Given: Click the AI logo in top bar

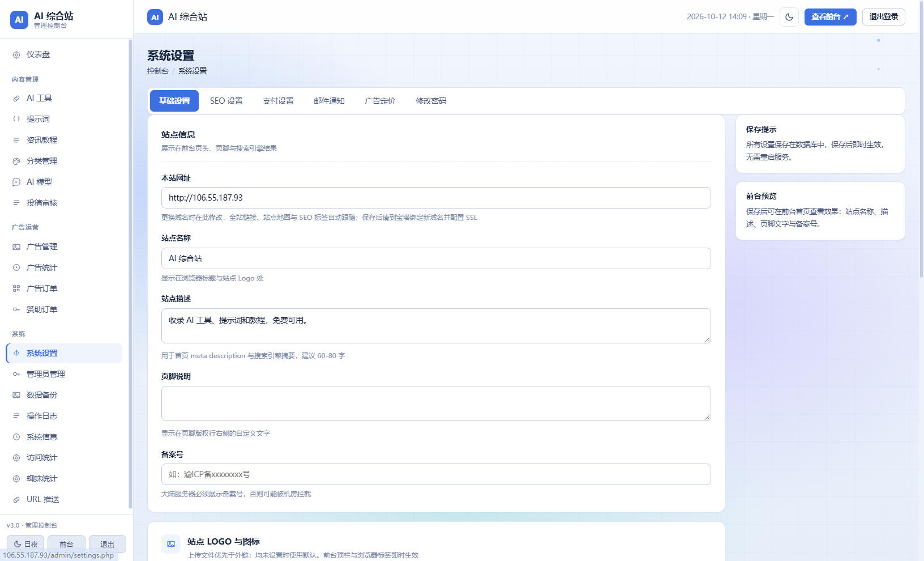Looking at the screenshot, I should (155, 17).
